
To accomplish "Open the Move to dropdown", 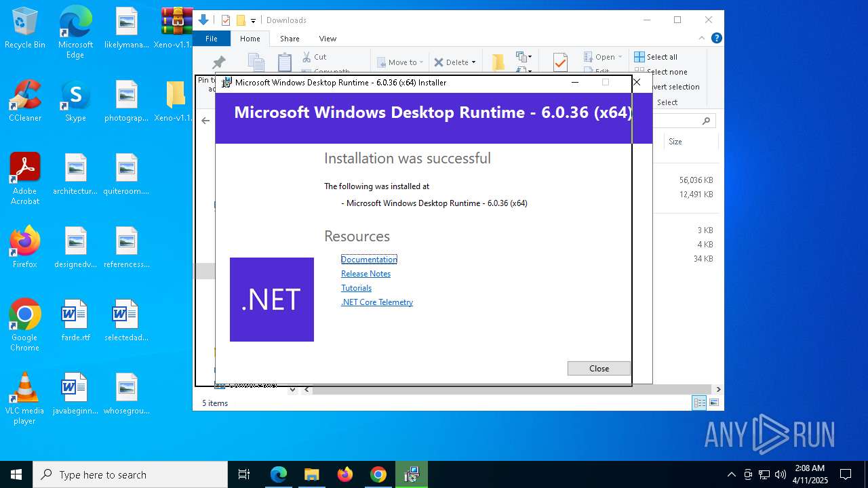I will [x=400, y=62].
